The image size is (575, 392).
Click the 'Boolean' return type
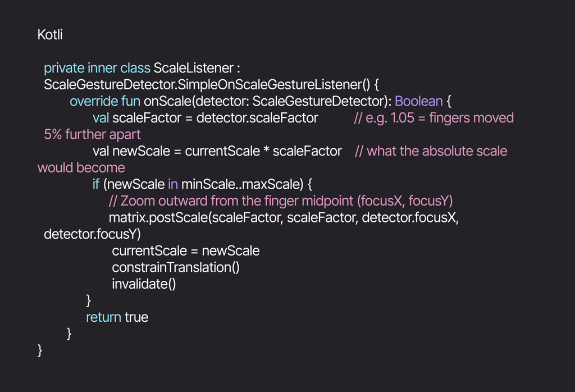(x=419, y=101)
